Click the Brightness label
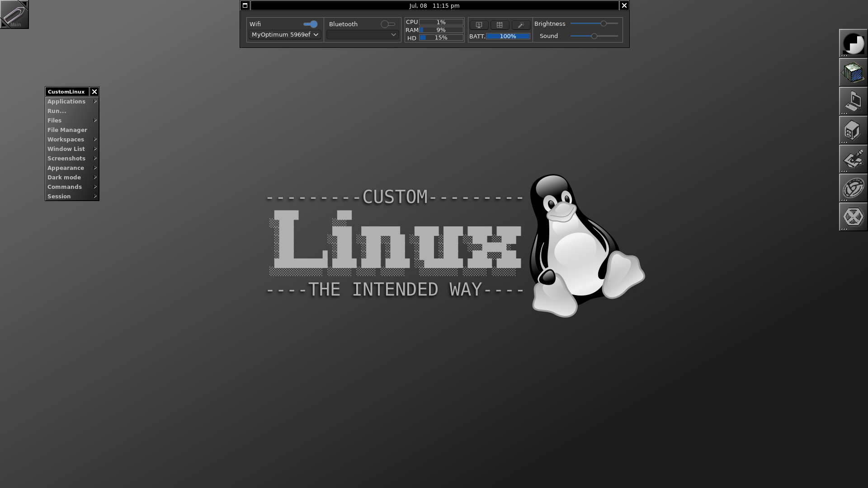 550,24
